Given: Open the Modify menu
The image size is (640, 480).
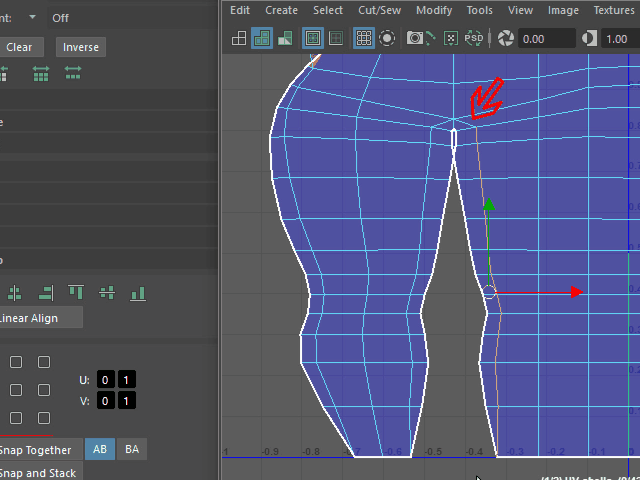Looking at the screenshot, I should tap(434, 10).
